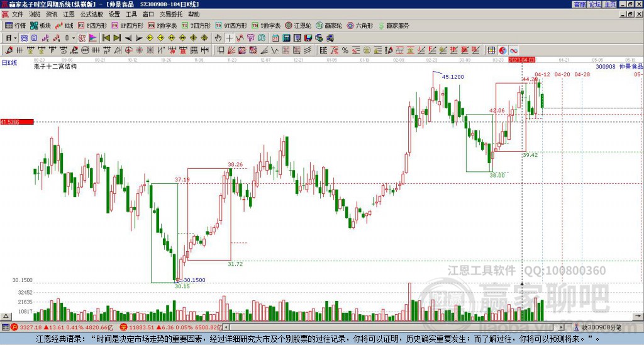Click the Gann fan lines icon

tap(231, 50)
